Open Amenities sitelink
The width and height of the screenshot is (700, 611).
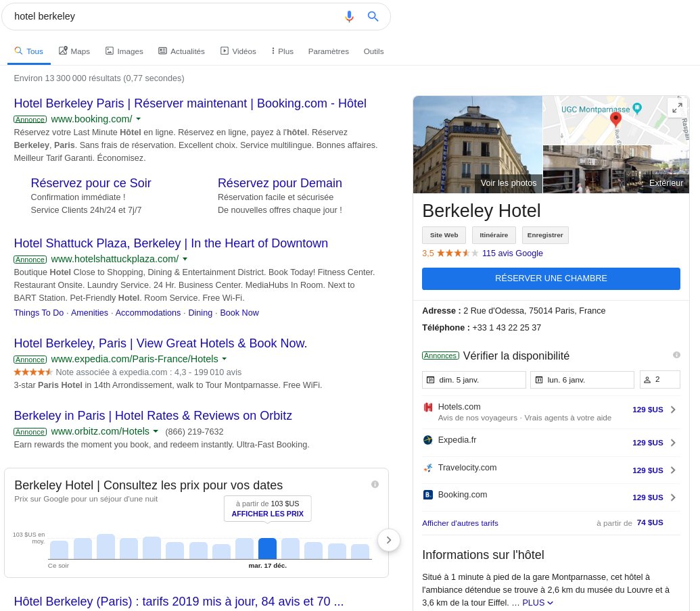tap(89, 313)
